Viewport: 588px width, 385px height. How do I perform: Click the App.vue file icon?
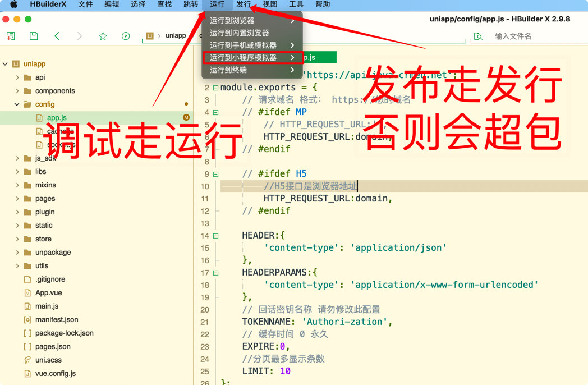pos(27,293)
